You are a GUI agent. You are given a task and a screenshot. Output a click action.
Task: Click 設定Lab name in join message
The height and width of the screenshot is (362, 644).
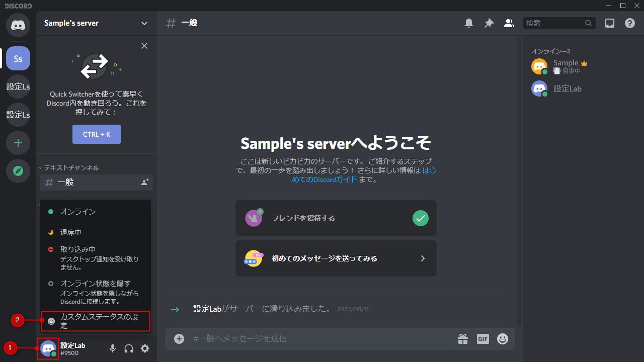click(x=207, y=309)
